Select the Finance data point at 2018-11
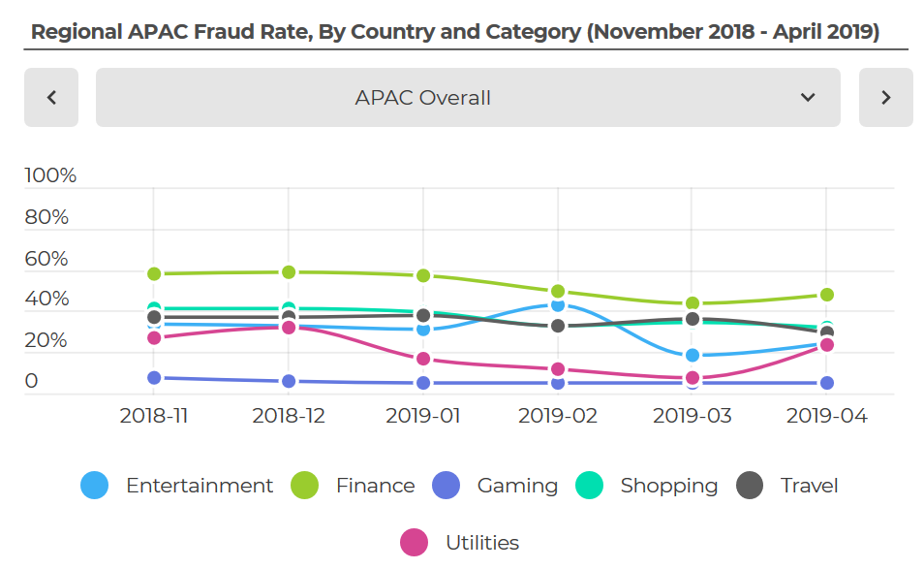The image size is (924, 569). point(154,274)
